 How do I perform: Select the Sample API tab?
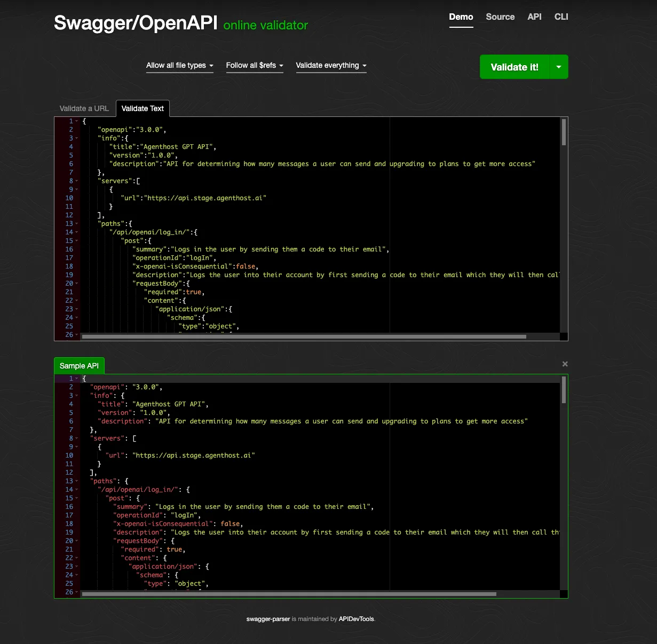pos(79,366)
